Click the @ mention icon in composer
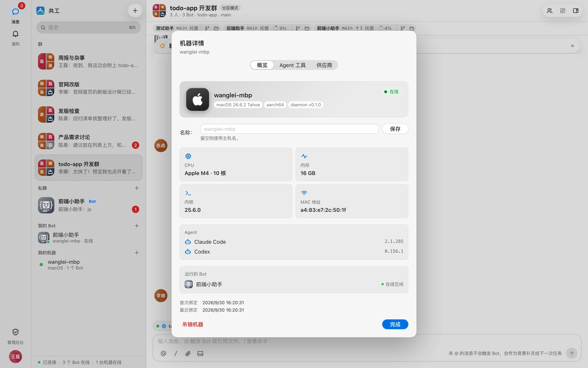The width and height of the screenshot is (588, 368). click(164, 353)
